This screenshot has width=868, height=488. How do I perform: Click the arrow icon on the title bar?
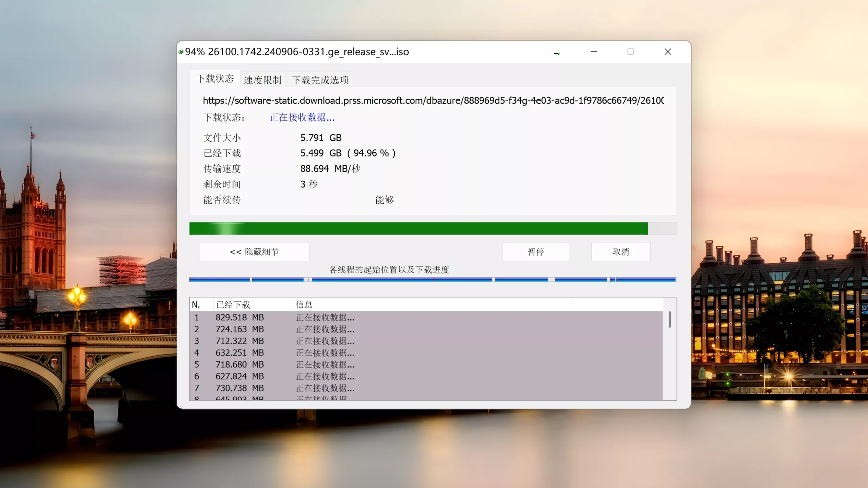pyautogui.click(x=557, y=53)
